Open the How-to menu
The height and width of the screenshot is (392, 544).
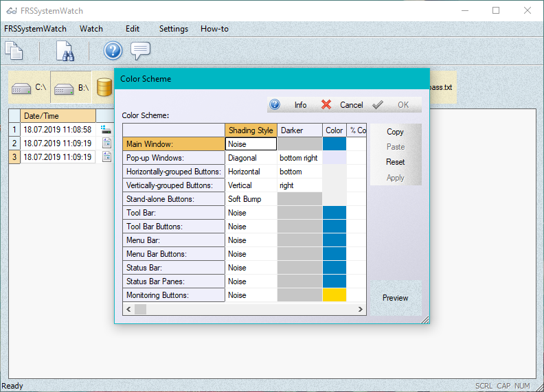pos(214,29)
